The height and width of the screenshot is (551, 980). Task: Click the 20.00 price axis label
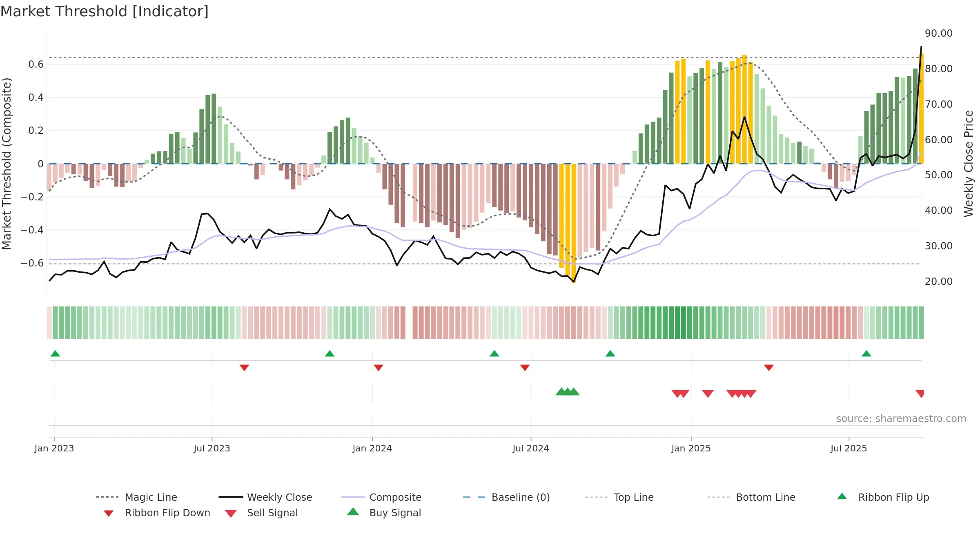pos(938,282)
